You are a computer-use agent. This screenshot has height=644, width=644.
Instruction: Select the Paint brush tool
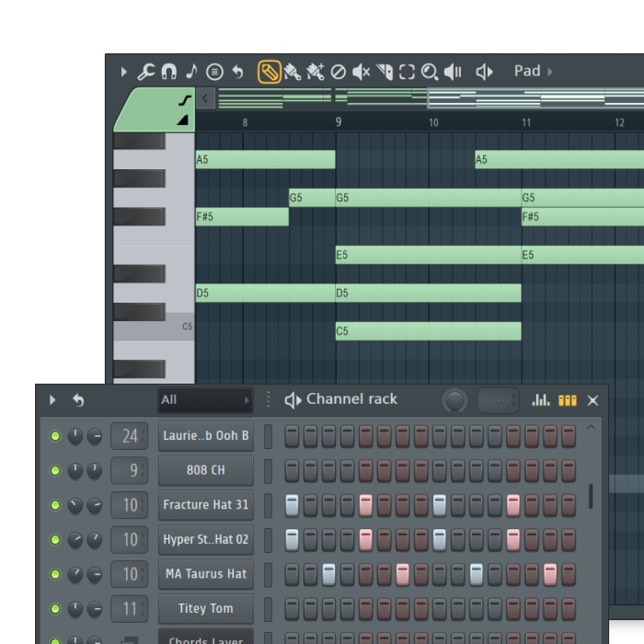pos(292,72)
